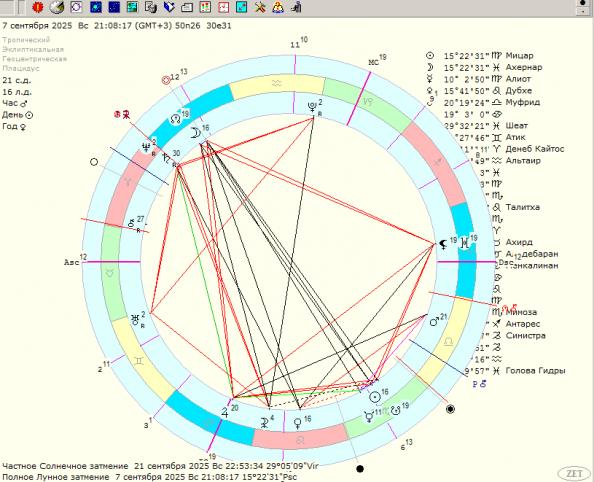Click the exit door figure icon
Screen dimensions: 594x482
pos(296,7)
